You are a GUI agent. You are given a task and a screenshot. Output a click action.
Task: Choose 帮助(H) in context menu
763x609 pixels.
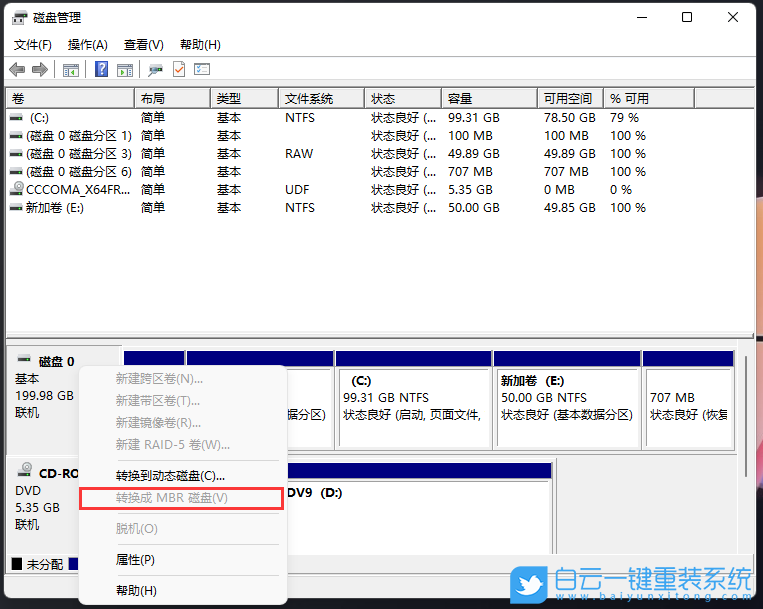pos(182,591)
